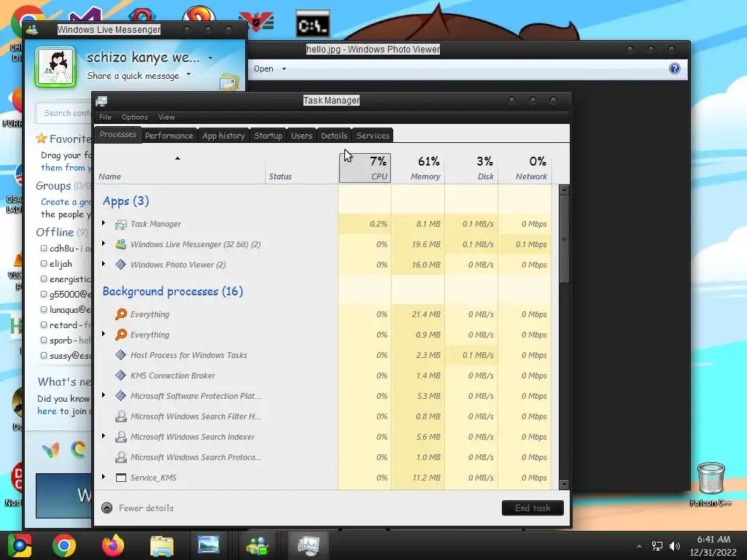This screenshot has width=747, height=560.
Task: Click the Service_KMS process icon
Action: click(x=121, y=478)
